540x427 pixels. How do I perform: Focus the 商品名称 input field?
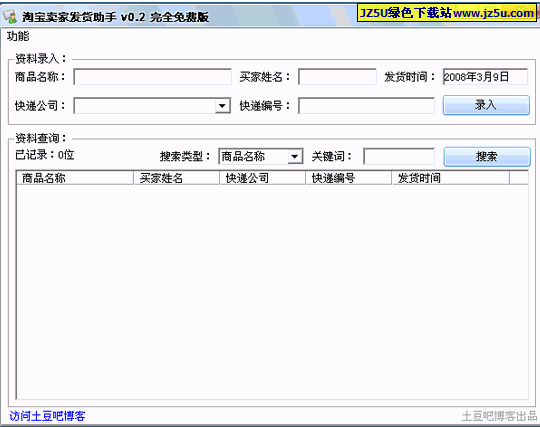coord(153,77)
